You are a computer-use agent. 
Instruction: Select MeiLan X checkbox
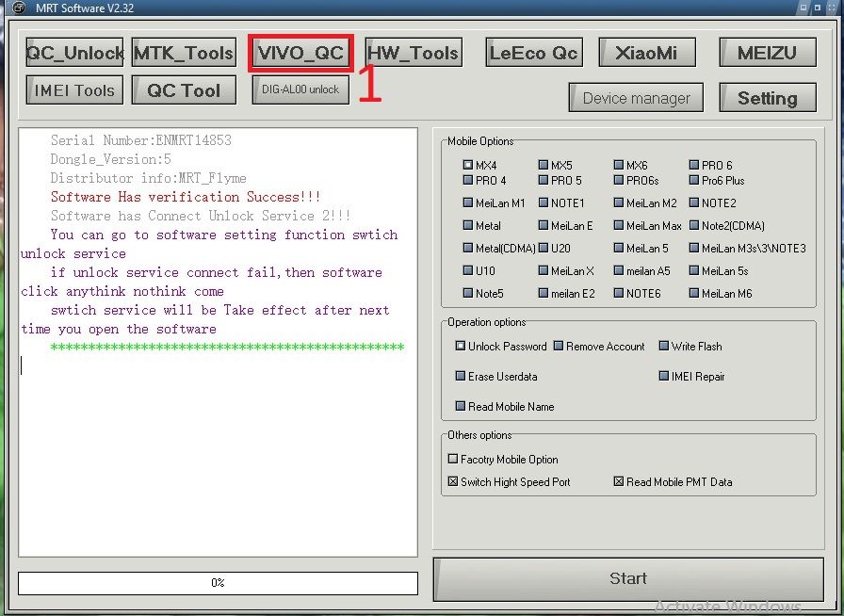click(x=544, y=270)
